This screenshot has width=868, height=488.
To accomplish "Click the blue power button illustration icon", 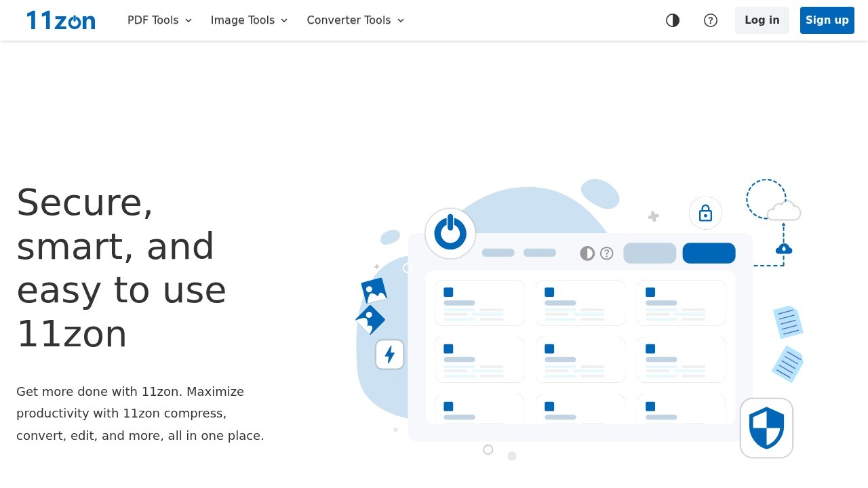I will pos(450,233).
